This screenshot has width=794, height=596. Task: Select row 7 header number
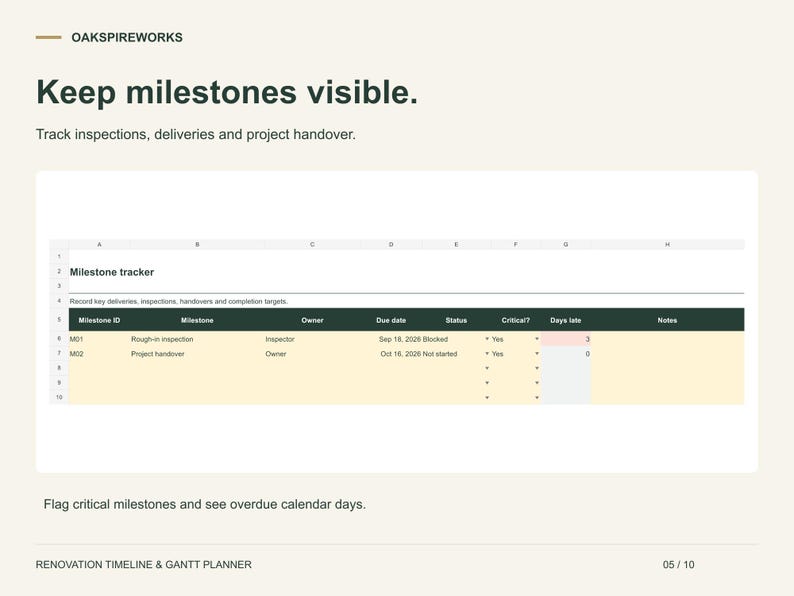pos(59,353)
